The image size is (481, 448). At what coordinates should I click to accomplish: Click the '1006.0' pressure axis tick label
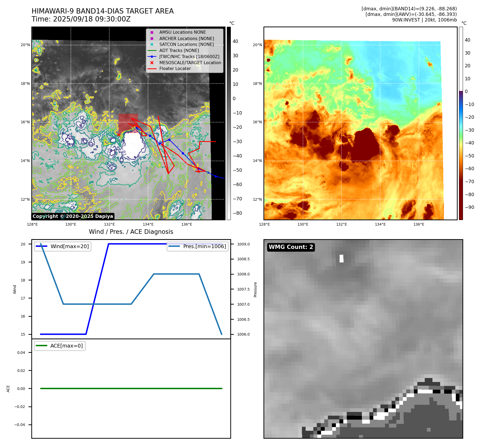pos(243,334)
